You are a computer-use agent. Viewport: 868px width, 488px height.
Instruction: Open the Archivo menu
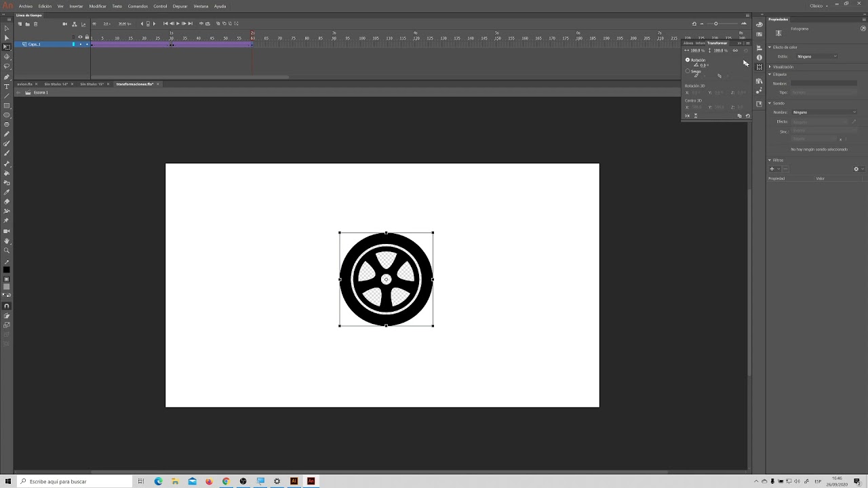click(x=26, y=6)
